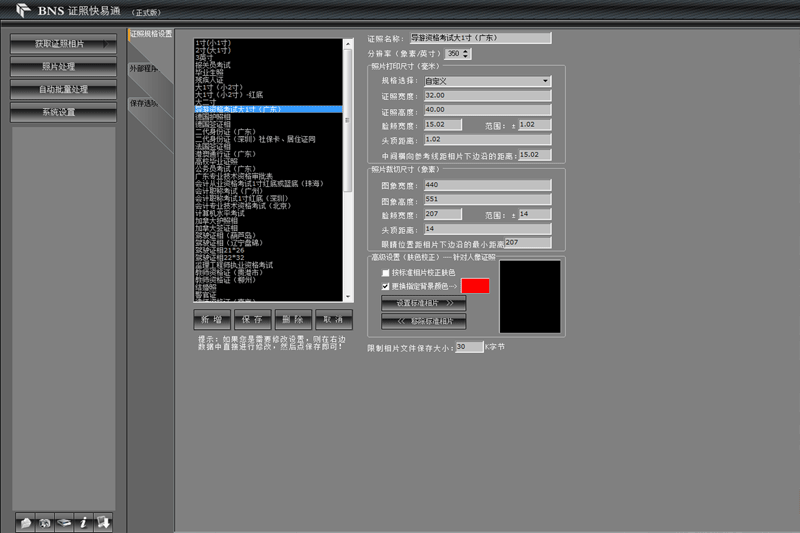The height and width of the screenshot is (533, 800).
Task: Click the 设置标准相片 >> button
Action: pos(423,303)
